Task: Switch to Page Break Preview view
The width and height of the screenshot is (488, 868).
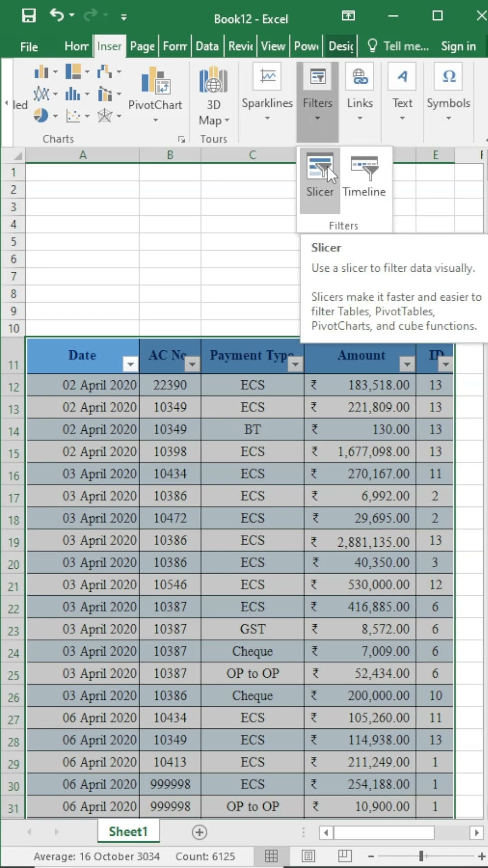Action: (345, 855)
